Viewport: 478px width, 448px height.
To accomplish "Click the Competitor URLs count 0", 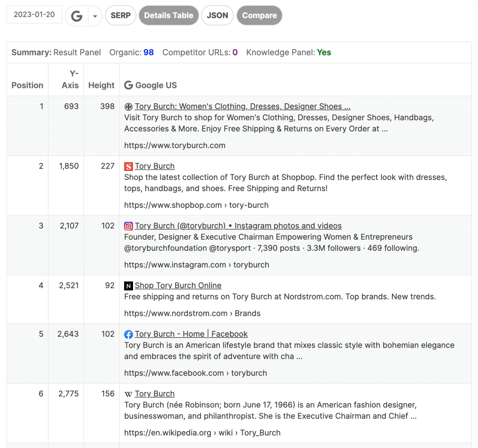I will (235, 52).
